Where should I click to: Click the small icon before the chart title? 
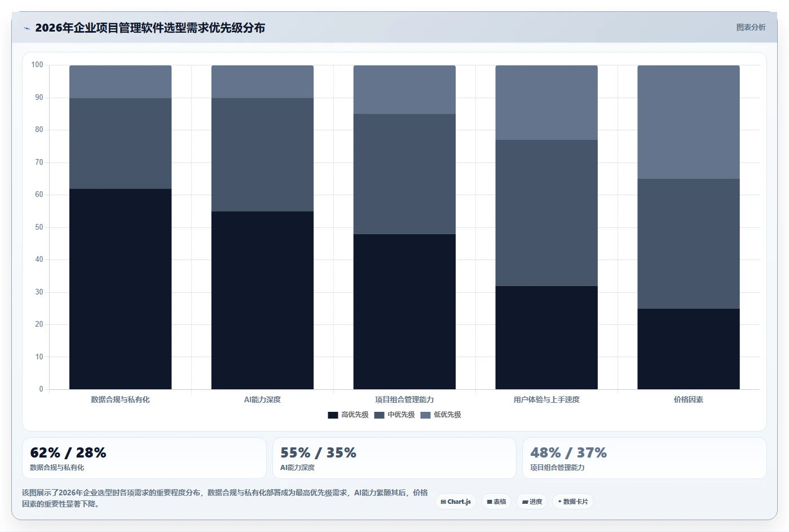click(x=27, y=28)
